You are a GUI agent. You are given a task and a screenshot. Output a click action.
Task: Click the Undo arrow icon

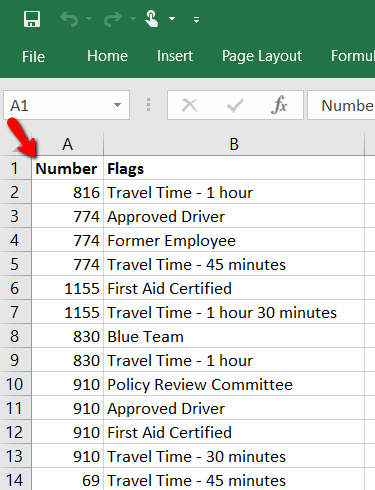(69, 19)
